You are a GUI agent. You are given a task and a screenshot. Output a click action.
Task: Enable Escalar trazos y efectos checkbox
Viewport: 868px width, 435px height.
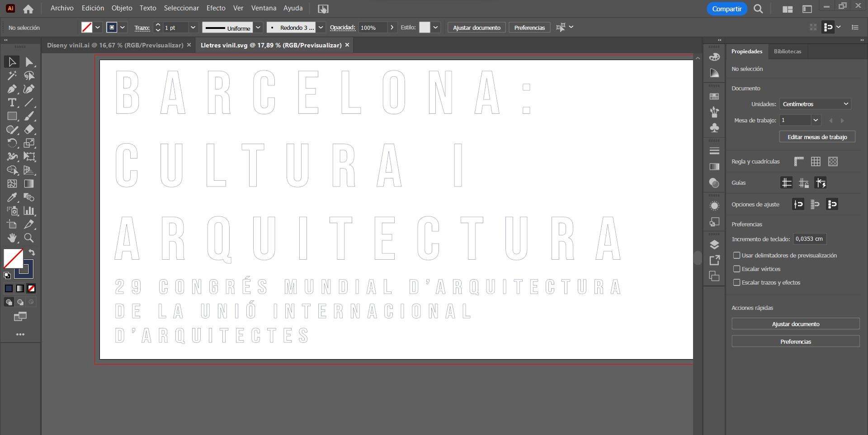click(x=736, y=283)
